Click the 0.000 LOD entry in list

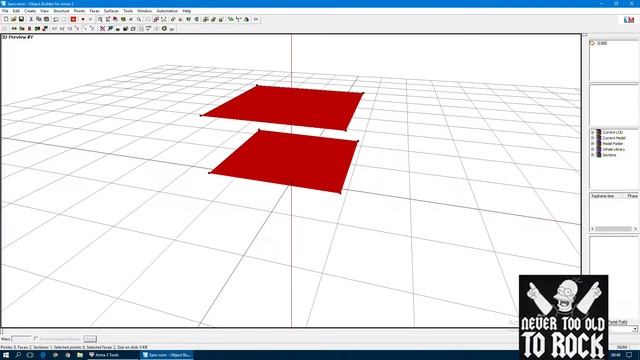click(602, 43)
